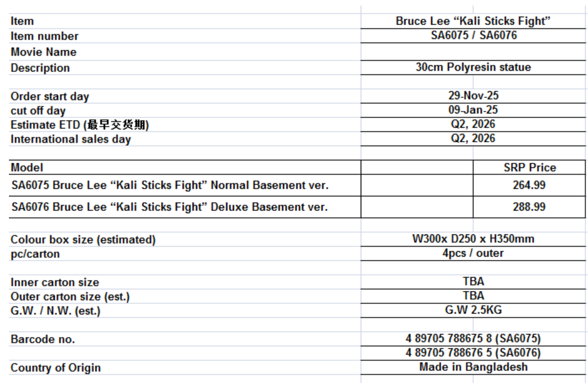Click the barcode ending in (SA6075)
Viewport: 588px width, 383px height.
tap(473, 339)
